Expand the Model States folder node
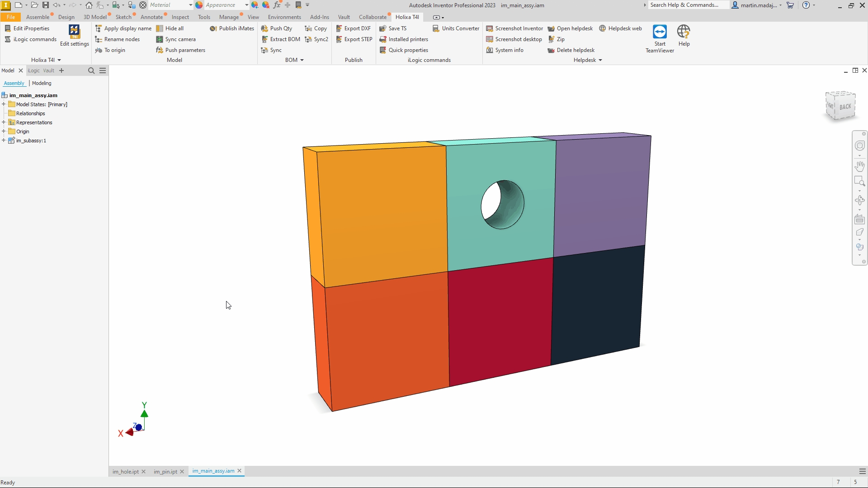The width and height of the screenshot is (868, 488). click(x=4, y=104)
